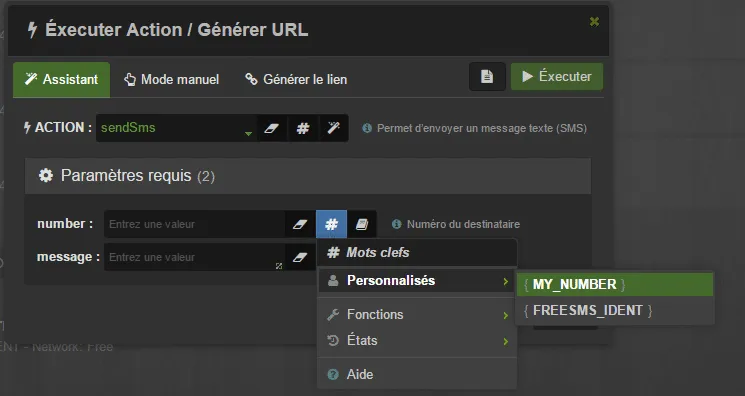Click the info icon before Numéro du destinataire
745x396 pixels.
click(397, 224)
